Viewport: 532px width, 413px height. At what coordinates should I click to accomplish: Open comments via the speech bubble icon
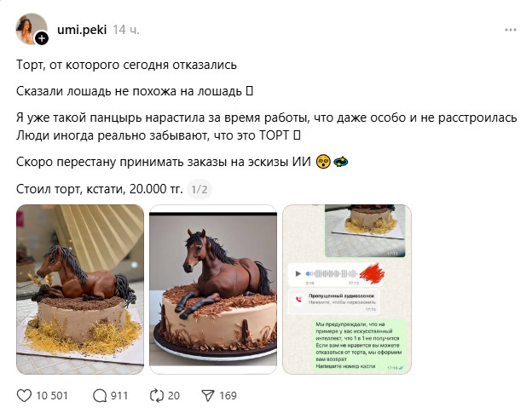pos(100,395)
